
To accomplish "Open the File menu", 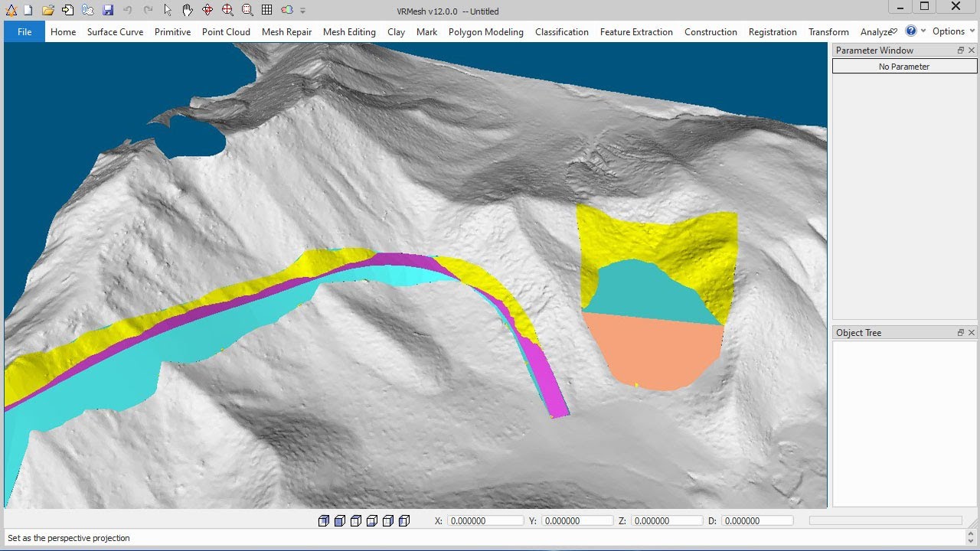I will (24, 32).
